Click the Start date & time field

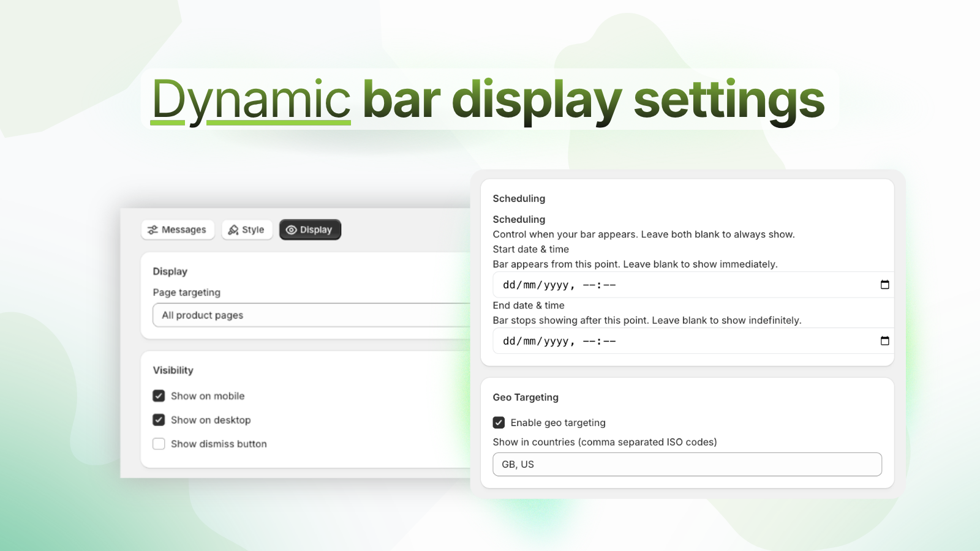click(x=693, y=285)
